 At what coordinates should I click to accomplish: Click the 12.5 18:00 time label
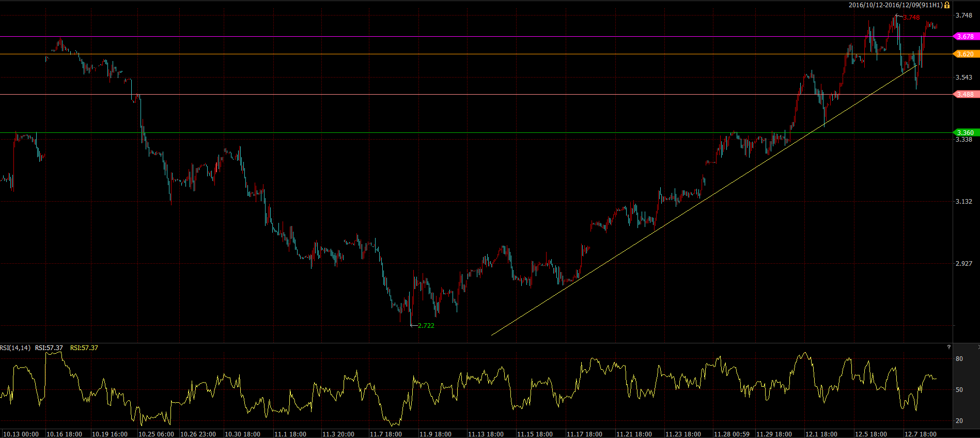pyautogui.click(x=871, y=434)
